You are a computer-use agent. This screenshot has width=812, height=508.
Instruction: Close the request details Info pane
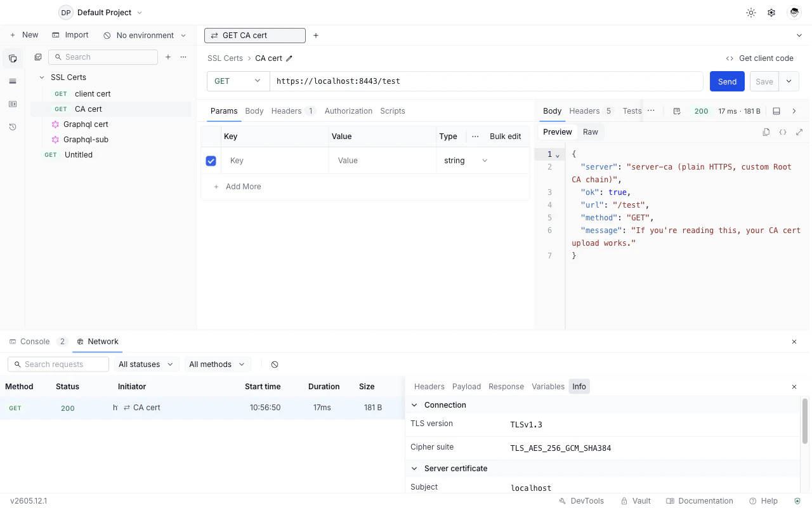pos(794,387)
